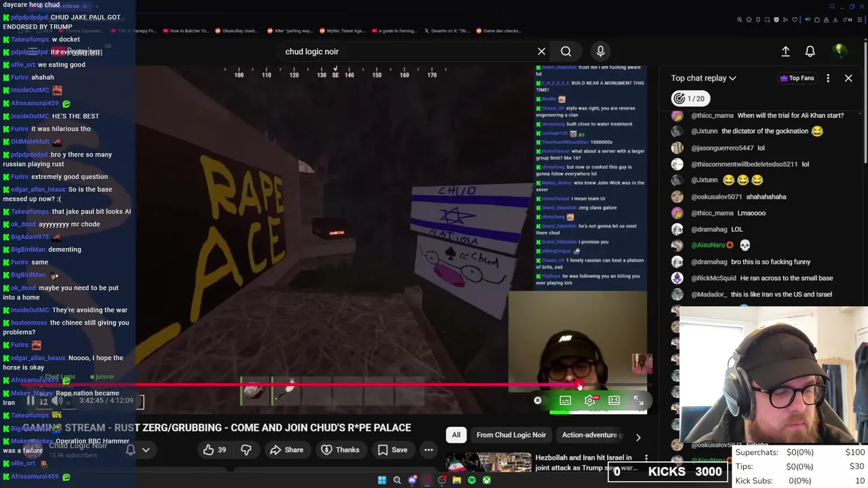Viewport: 868px width, 488px height.
Task: Open the Windows Start menu
Action: tap(382, 480)
